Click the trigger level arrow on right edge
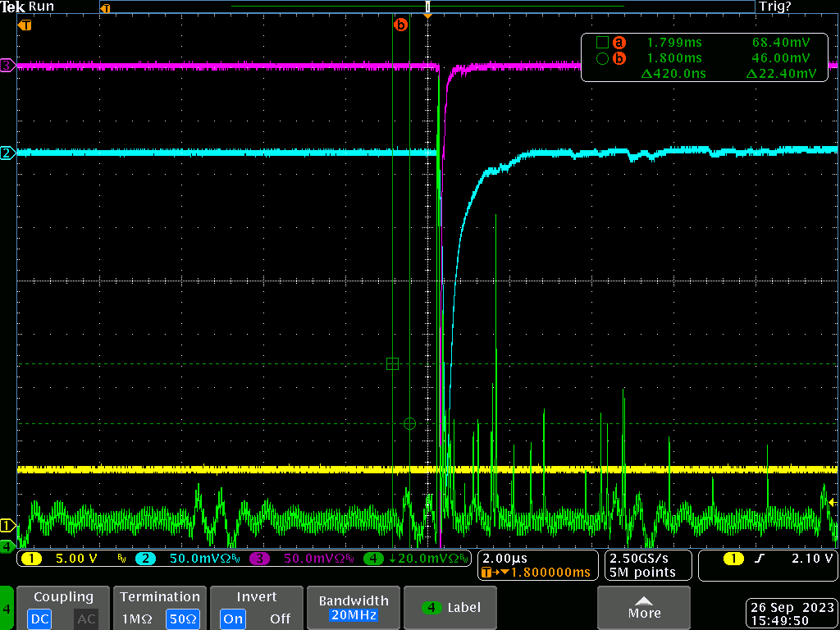This screenshot has height=630, width=840. [833, 502]
